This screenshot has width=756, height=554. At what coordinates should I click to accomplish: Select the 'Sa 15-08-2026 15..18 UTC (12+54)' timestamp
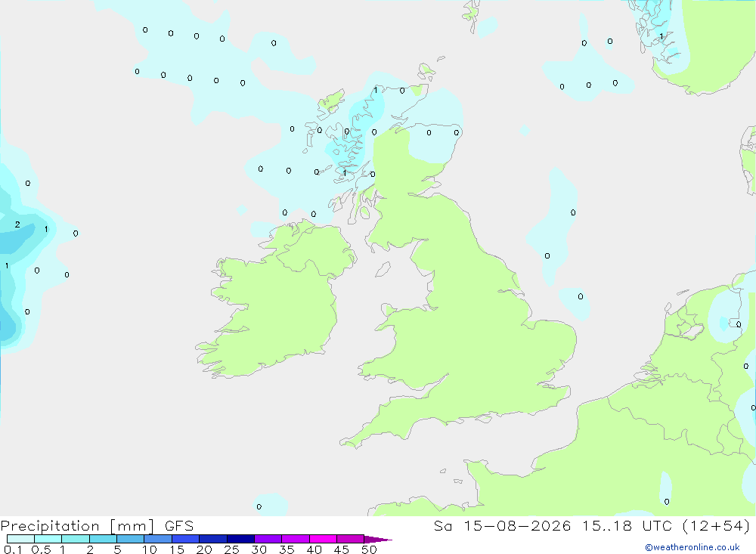tap(592, 526)
